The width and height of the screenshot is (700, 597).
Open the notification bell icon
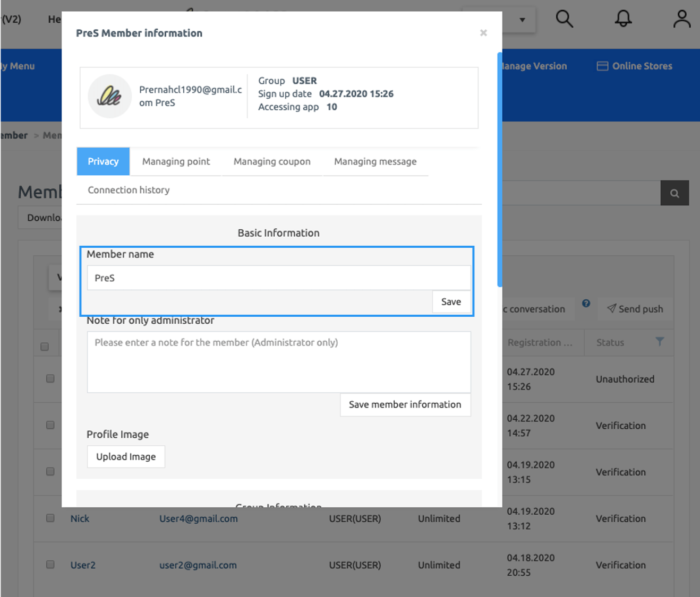623,19
